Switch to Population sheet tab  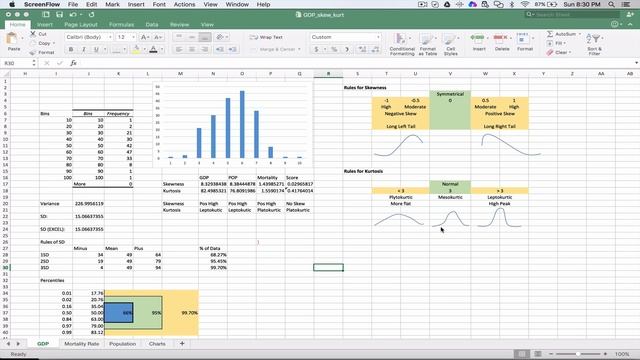click(x=122, y=344)
